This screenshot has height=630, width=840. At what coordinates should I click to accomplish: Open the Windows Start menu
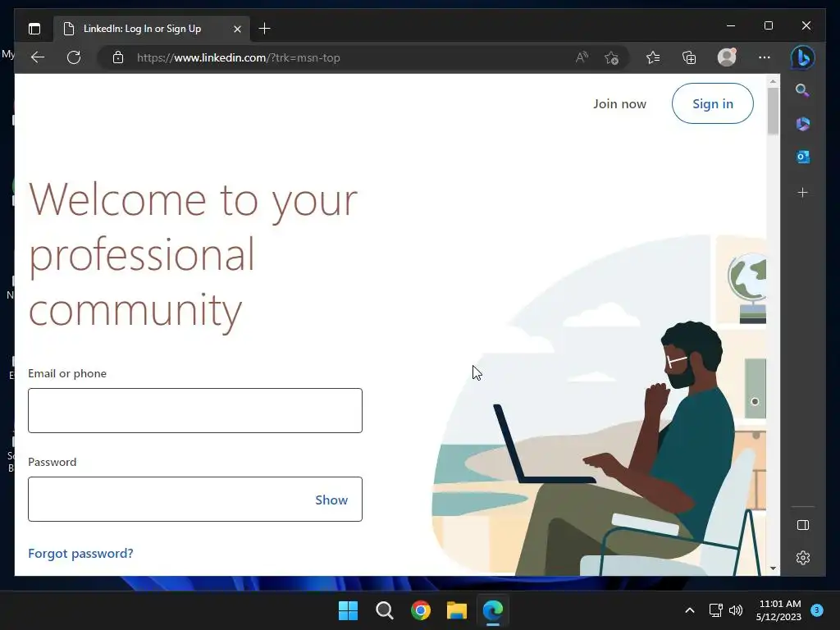pyautogui.click(x=348, y=610)
